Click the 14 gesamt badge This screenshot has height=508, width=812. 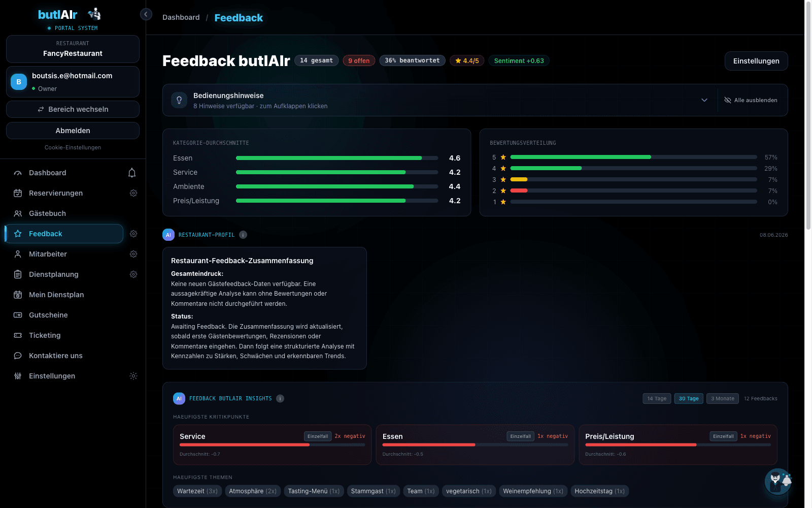point(316,60)
